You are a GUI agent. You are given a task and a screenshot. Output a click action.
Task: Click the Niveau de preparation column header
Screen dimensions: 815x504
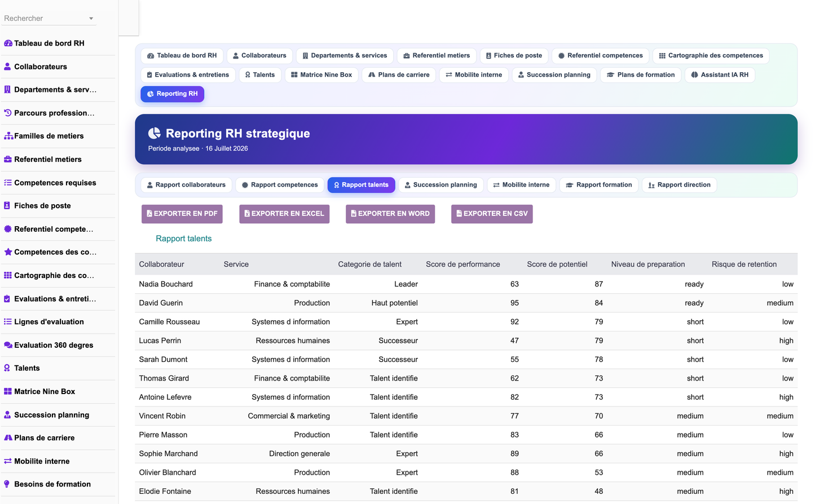[648, 264]
